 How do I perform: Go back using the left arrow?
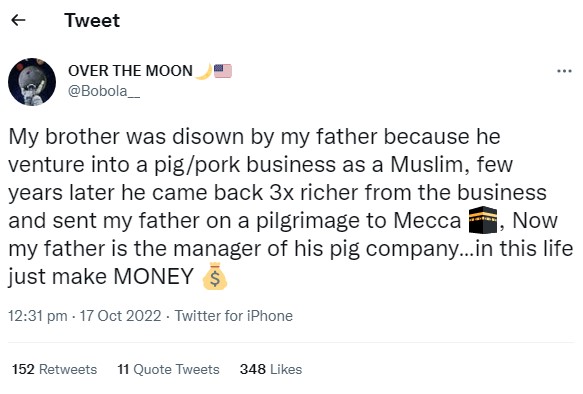[18, 20]
